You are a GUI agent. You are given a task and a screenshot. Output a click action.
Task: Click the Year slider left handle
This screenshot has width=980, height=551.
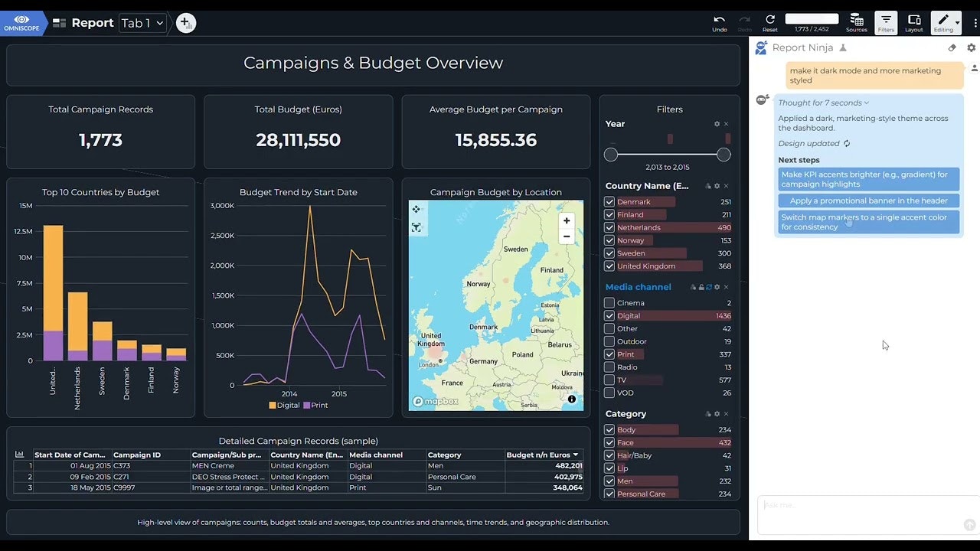pos(610,155)
